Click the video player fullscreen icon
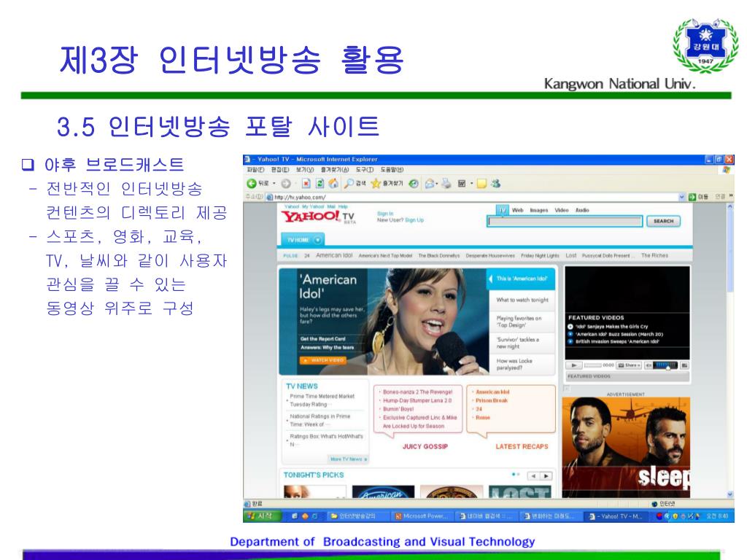Image resolution: width=747 pixels, height=560 pixels. pos(684,365)
